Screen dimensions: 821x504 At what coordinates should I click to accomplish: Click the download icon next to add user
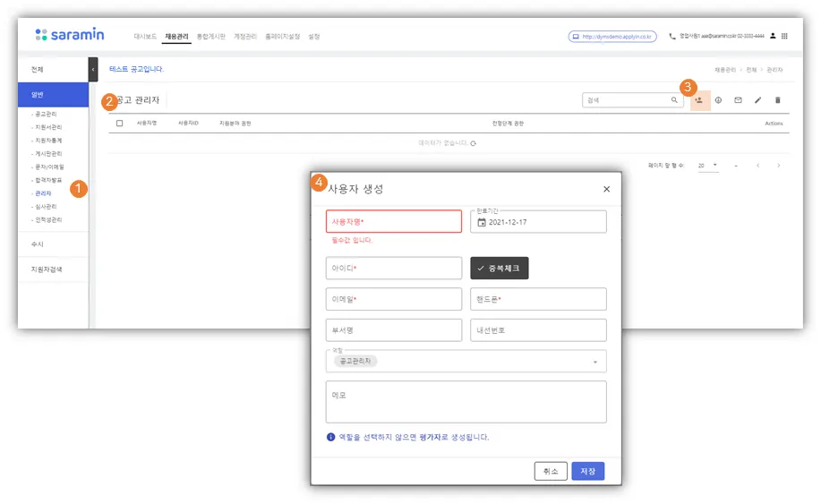(x=718, y=100)
